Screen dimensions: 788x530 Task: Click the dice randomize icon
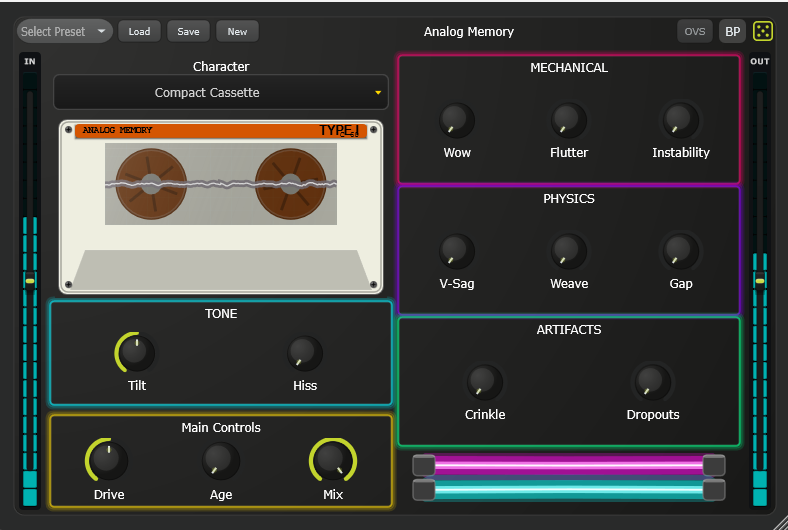pos(763,31)
